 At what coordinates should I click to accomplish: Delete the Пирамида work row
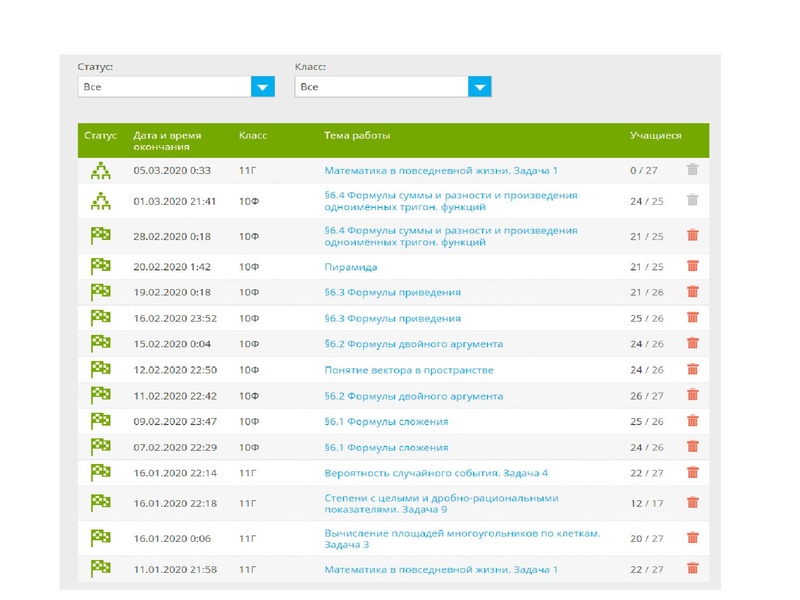pyautogui.click(x=692, y=266)
